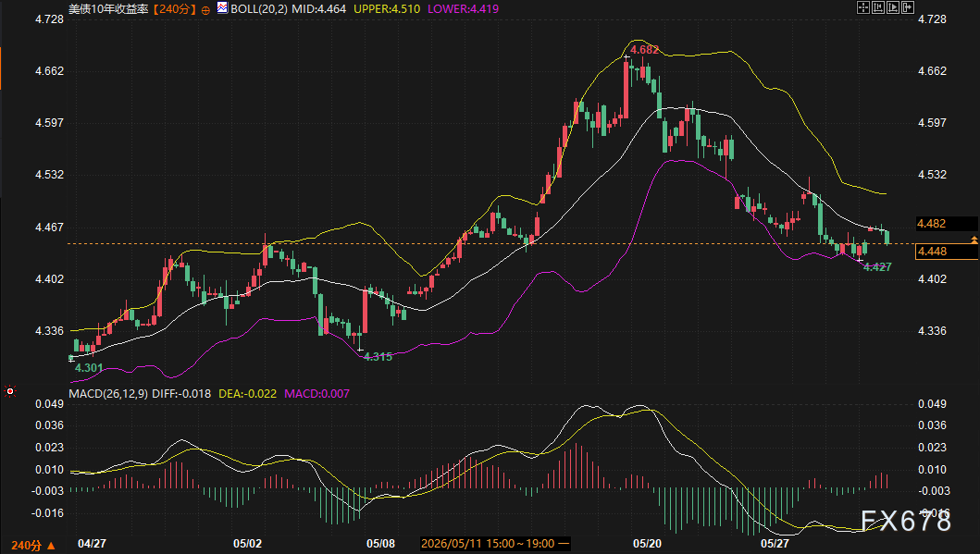Viewport: 980px width, 554px height.
Task: Click the red sun-like icon left of MACD
Action: [9, 391]
